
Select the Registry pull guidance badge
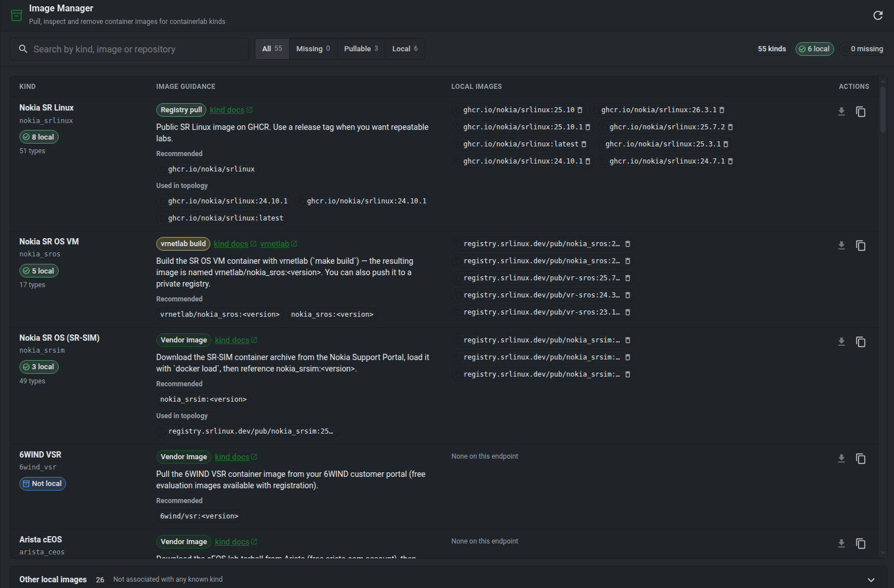click(x=181, y=110)
